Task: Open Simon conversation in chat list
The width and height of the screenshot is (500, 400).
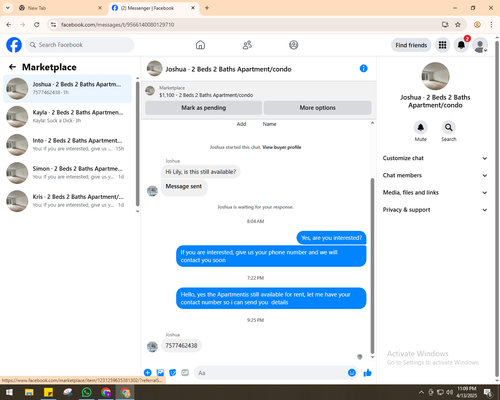Action: [67, 173]
